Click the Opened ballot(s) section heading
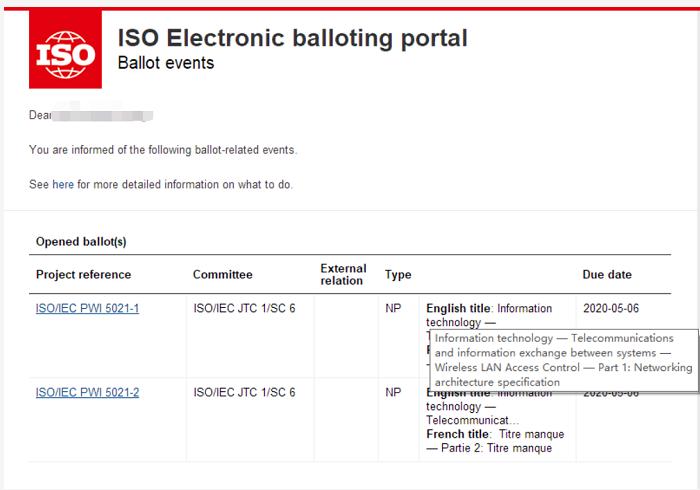 tap(81, 241)
